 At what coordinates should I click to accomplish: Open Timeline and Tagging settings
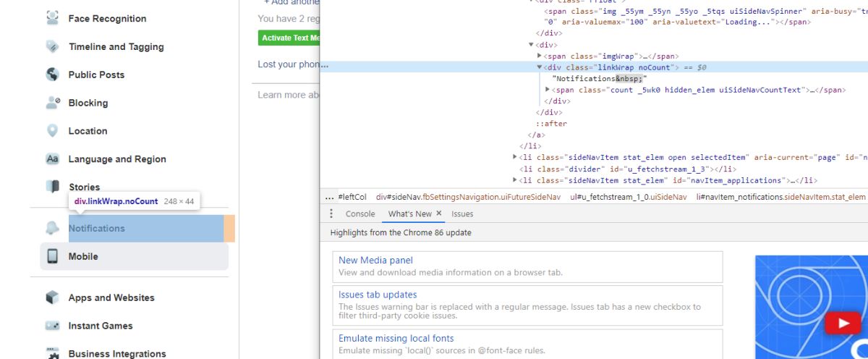point(116,46)
